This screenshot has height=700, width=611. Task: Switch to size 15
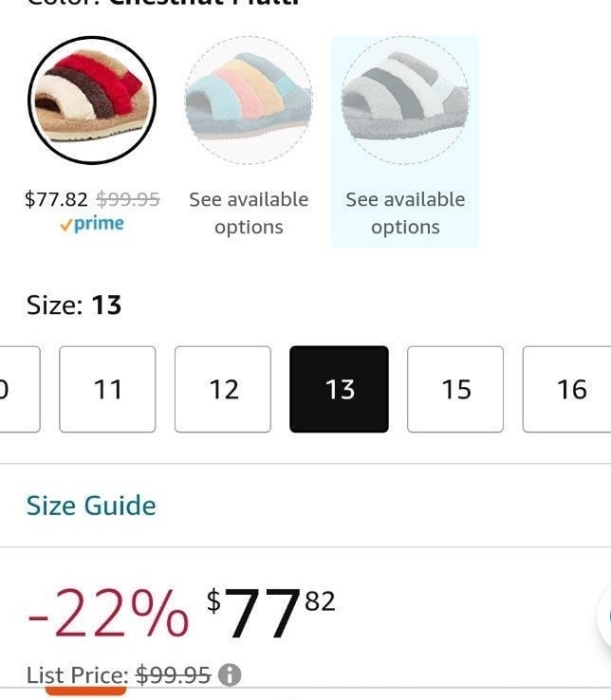455,389
